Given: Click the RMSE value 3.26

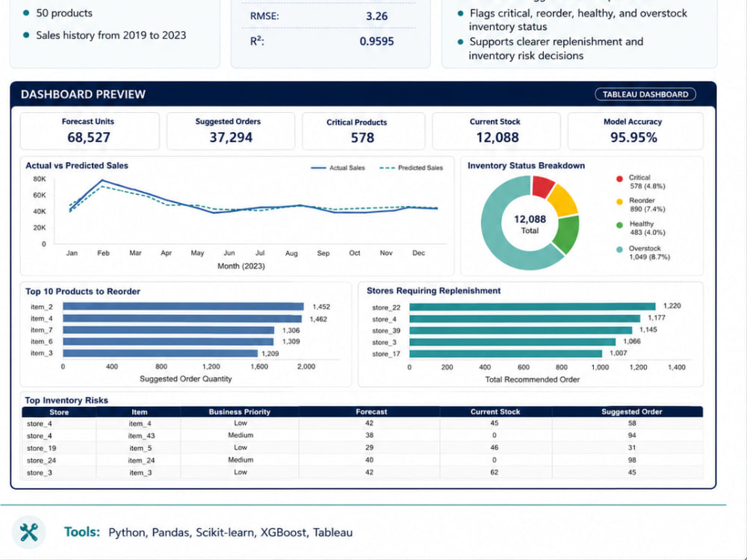Looking at the screenshot, I should (376, 16).
